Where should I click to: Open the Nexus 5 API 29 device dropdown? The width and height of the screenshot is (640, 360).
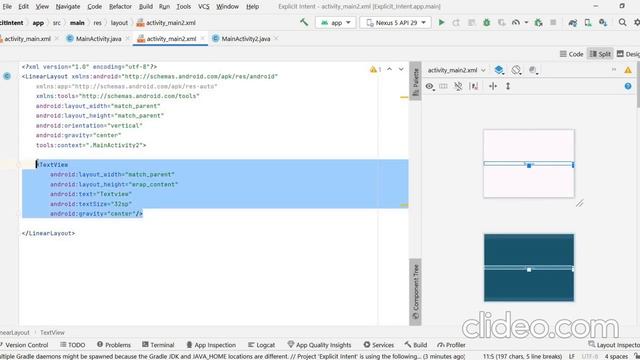pos(396,23)
